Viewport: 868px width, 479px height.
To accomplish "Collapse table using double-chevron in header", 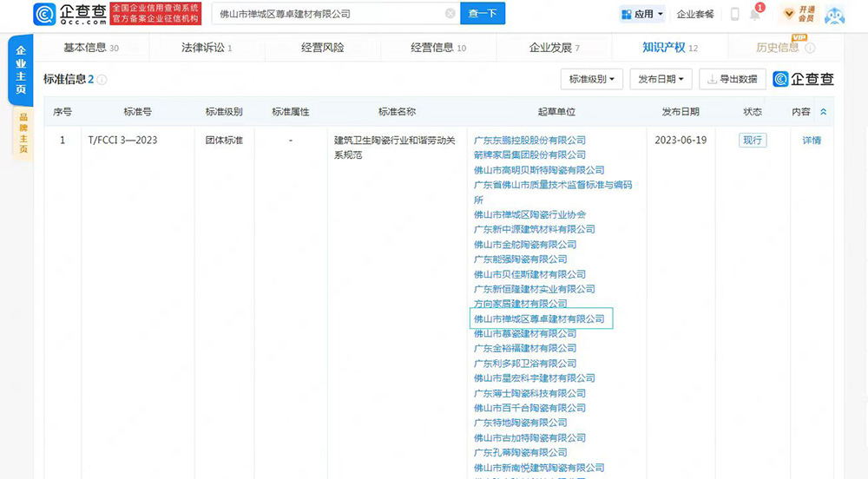I will click(824, 112).
